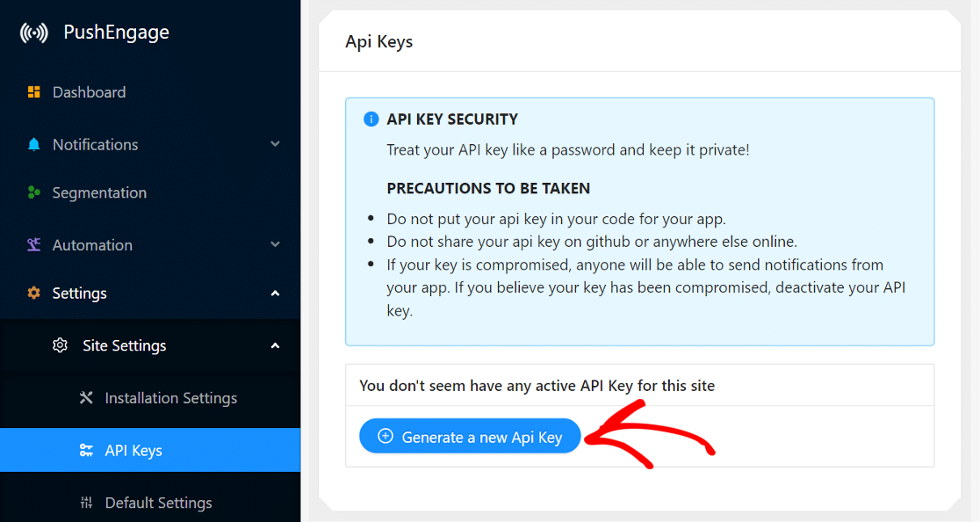This screenshot has width=980, height=522.
Task: Collapse the Site Settings submenu
Action: pyautogui.click(x=275, y=345)
